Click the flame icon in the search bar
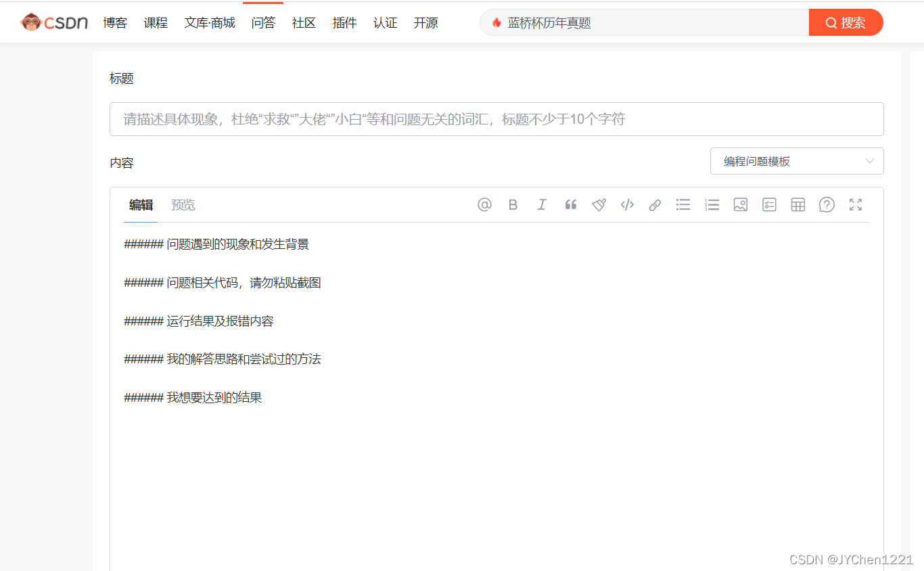The image size is (924, 571). [x=496, y=22]
